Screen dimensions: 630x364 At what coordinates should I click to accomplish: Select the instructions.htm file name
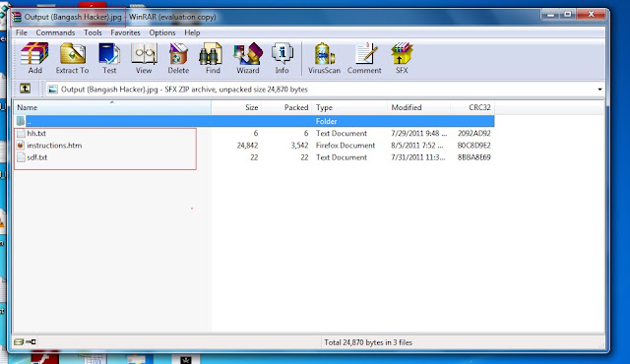54,146
